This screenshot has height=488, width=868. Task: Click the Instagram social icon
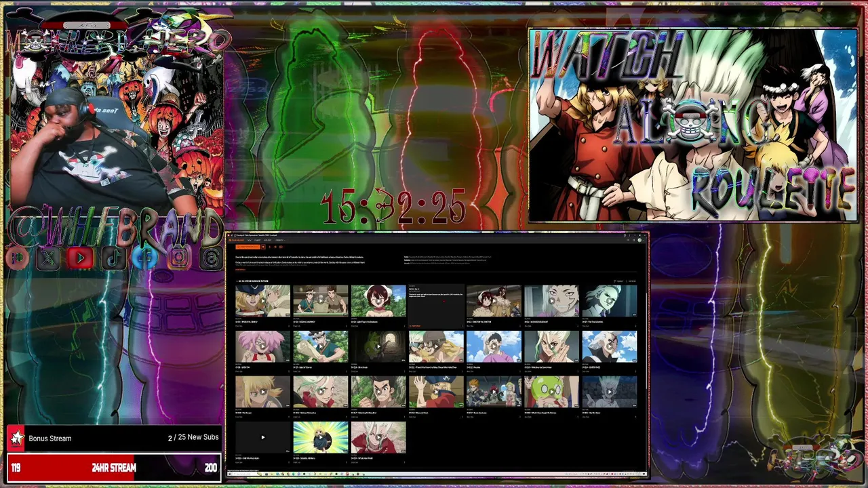[178, 258]
